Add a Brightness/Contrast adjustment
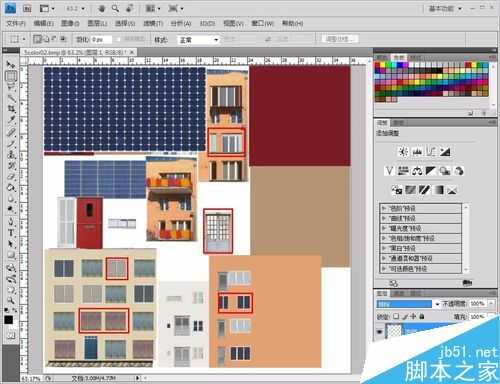 point(403,152)
